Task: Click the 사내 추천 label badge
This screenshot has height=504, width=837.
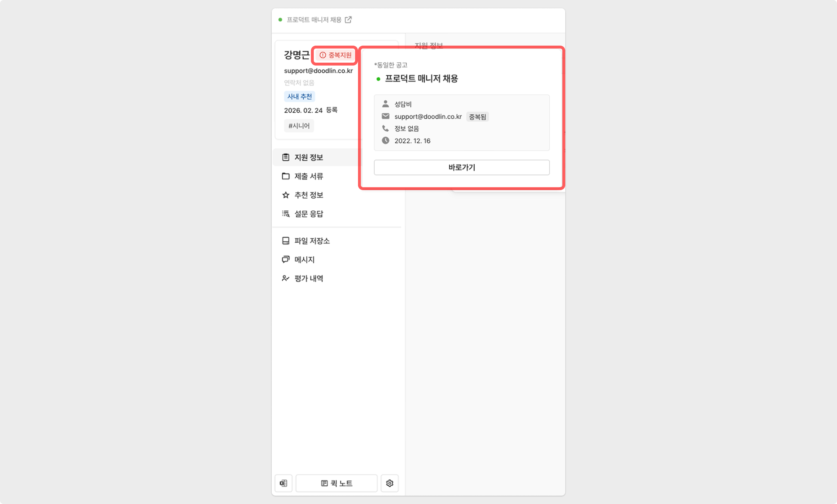Action: point(299,96)
